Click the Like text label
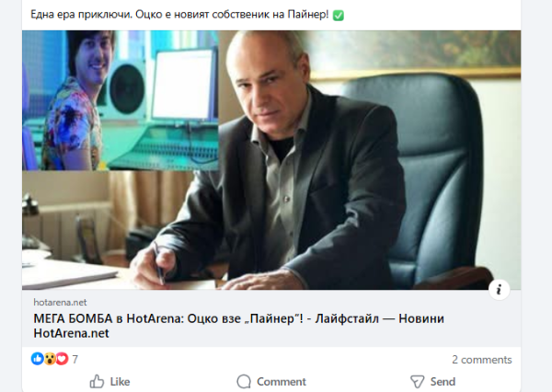Viewport: 552px width, 392px height. click(120, 382)
